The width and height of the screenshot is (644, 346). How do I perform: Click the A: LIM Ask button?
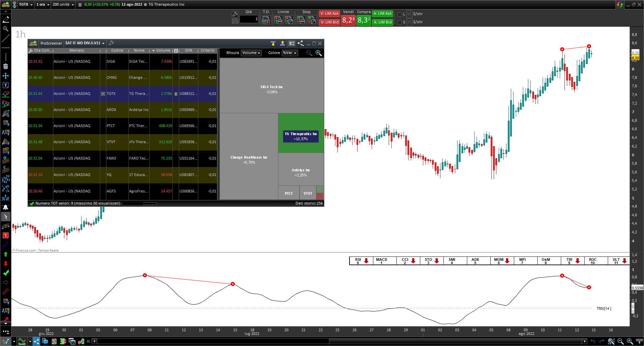coord(383,14)
